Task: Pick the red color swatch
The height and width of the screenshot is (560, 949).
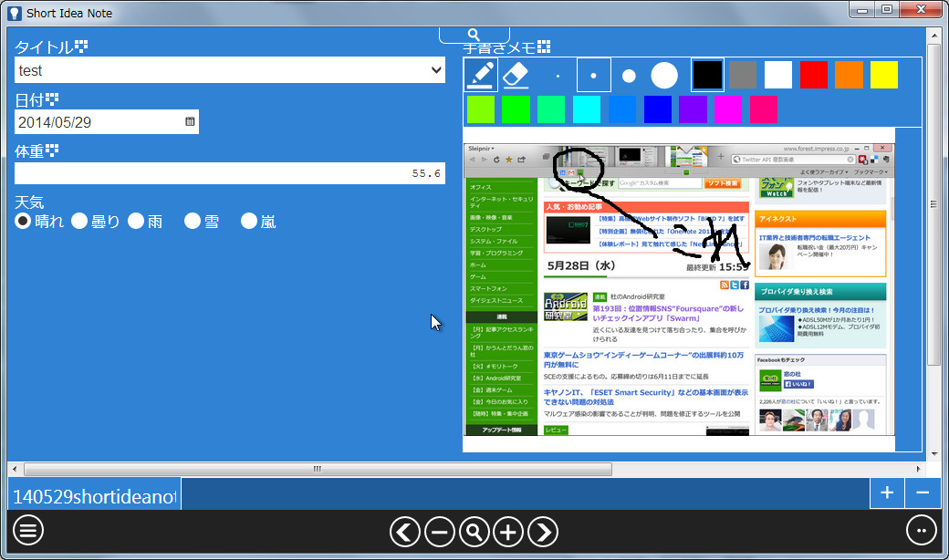Action: point(813,75)
